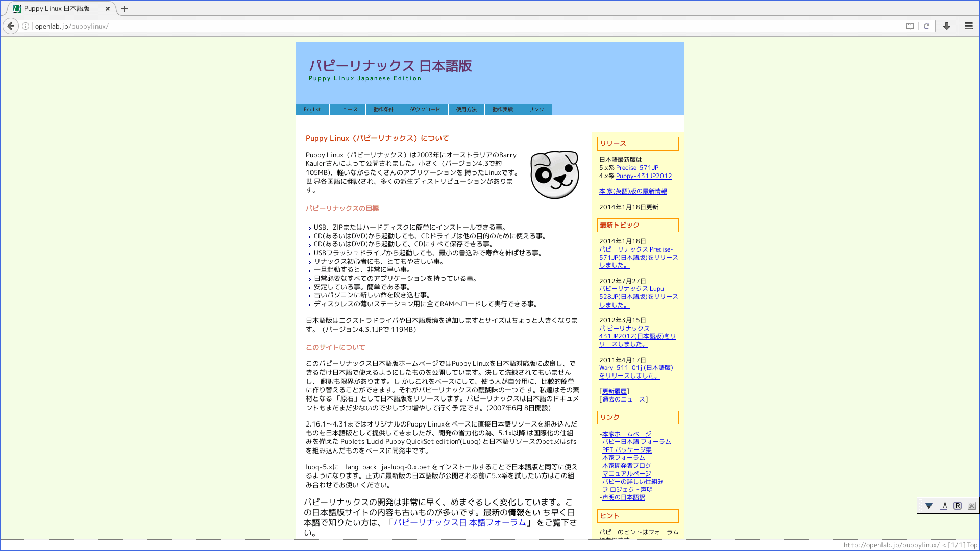
Task: Close the Puppy Linux 日本語版 tab
Action: pyautogui.click(x=107, y=9)
